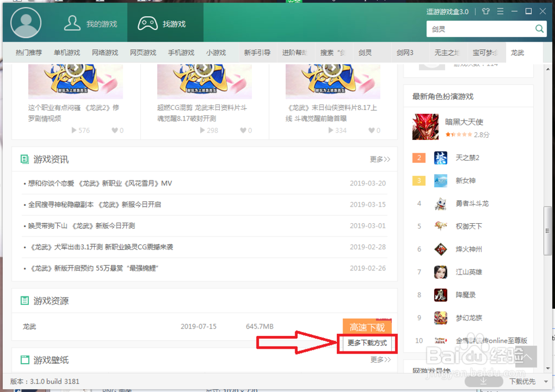Click the 龙武 resource row name
Viewport: 555px width, 392px height.
(x=29, y=326)
